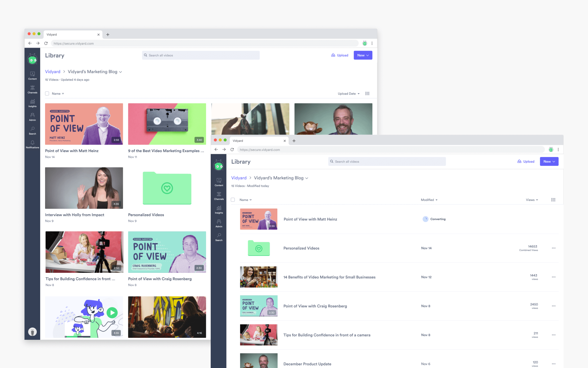Viewport: 588px width, 368px height.
Task: Follow Vidyard breadcrumb link in front window
Action: 239,178
